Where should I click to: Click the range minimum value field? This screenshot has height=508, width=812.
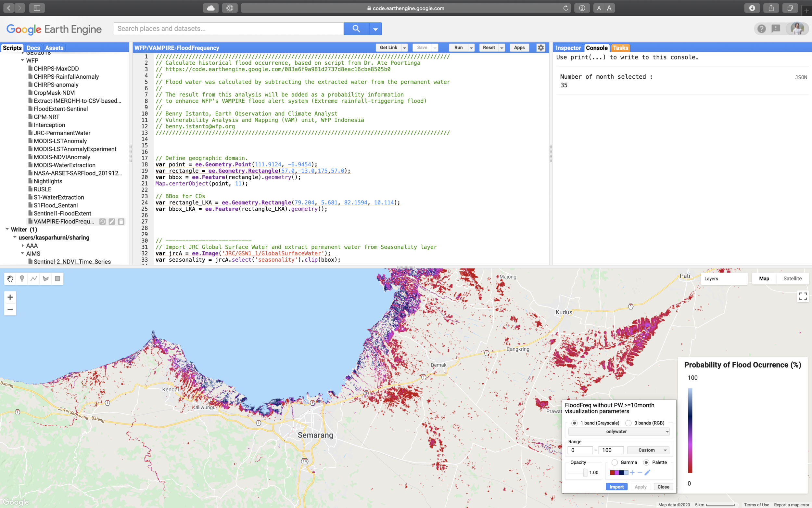click(579, 450)
